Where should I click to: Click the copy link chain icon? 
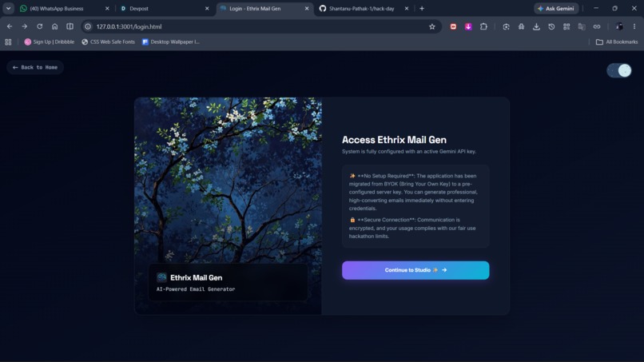coord(597,26)
